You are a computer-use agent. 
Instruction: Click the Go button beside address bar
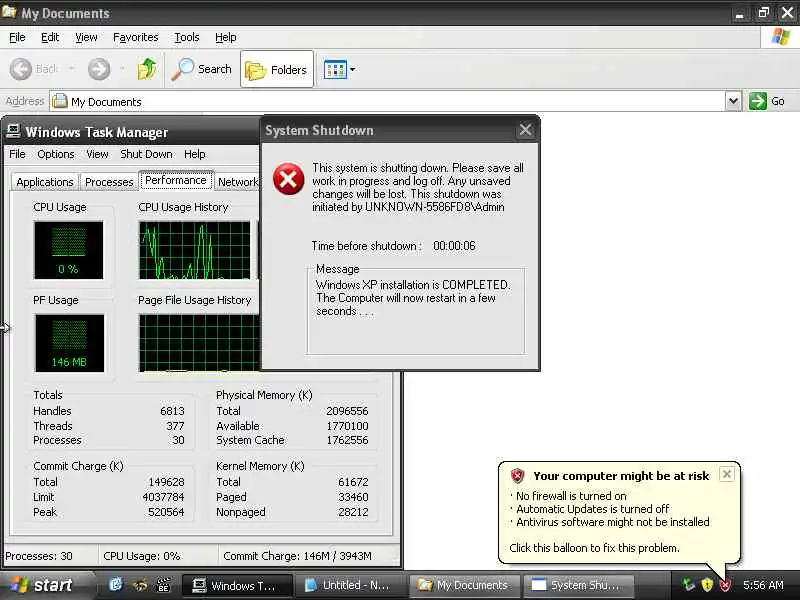coord(767,101)
